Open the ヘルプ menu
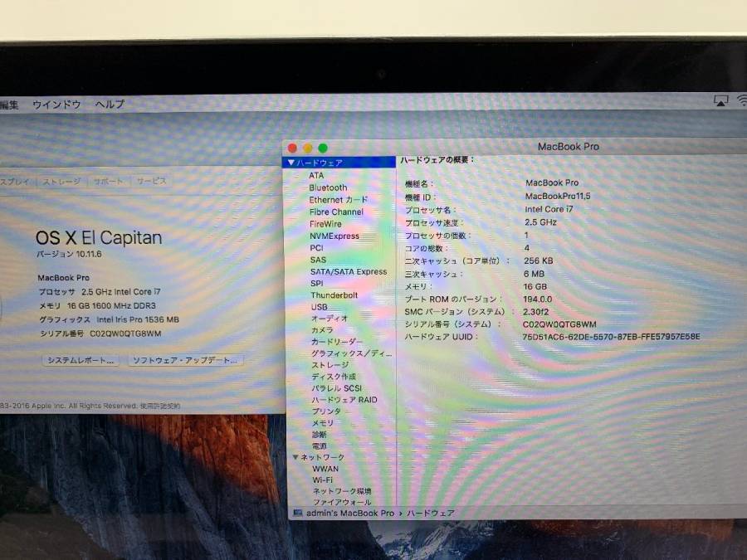Image resolution: width=747 pixels, height=560 pixels. point(110,105)
